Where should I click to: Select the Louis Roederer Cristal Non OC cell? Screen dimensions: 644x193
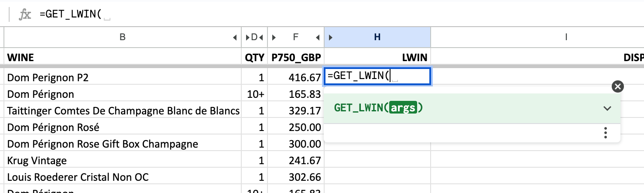coord(123,177)
